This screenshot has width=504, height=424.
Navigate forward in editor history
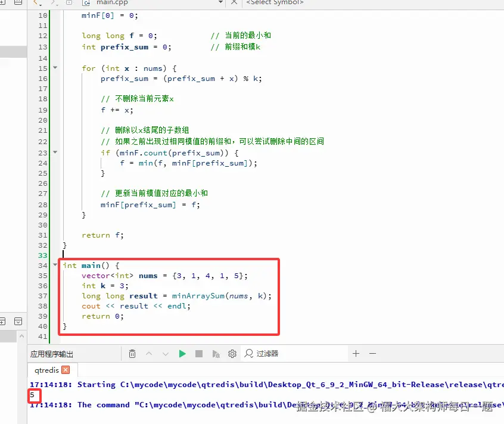click(x=54, y=2)
